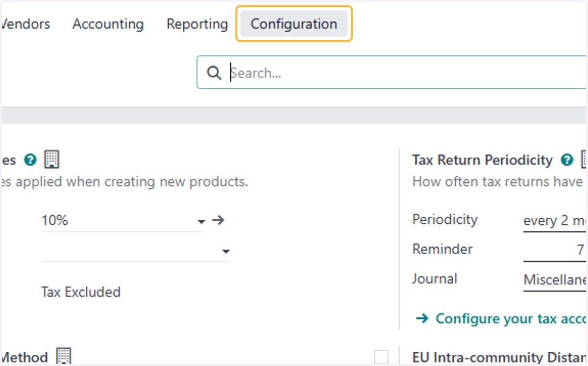Open the Reporting menu
Screen dimensions: 588x366
click(x=197, y=24)
